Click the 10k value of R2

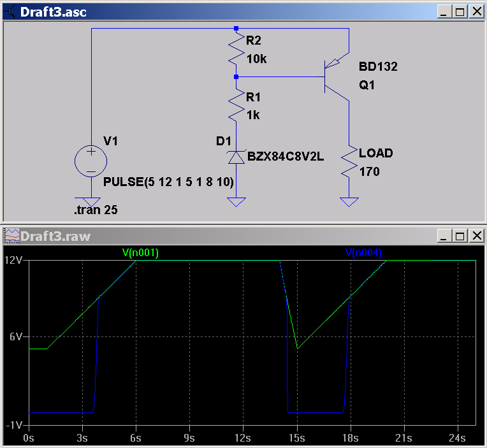(x=256, y=59)
